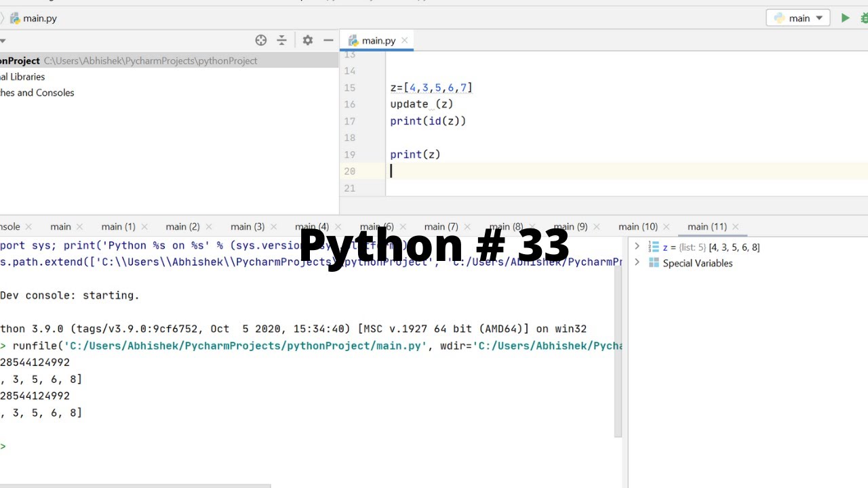Close the main (3) console tab
Image resolution: width=868 pixels, height=488 pixels.
273,226
